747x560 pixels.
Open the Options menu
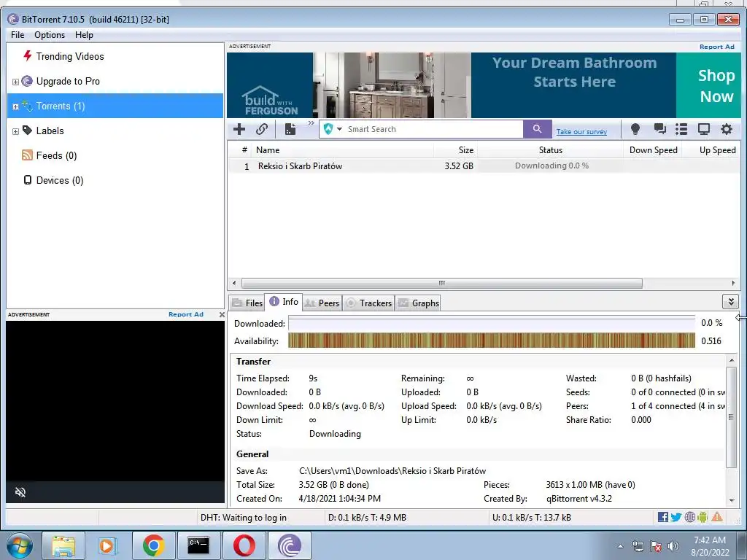[x=50, y=35]
